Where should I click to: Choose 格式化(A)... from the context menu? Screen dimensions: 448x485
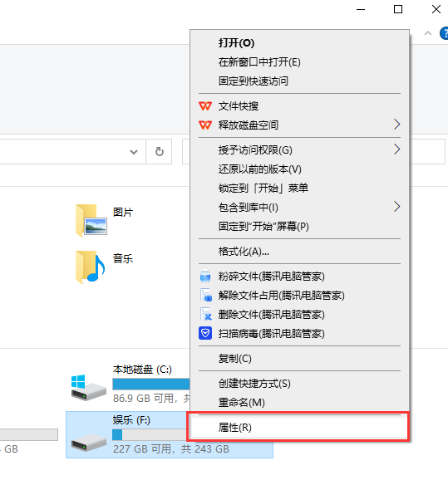299,251
